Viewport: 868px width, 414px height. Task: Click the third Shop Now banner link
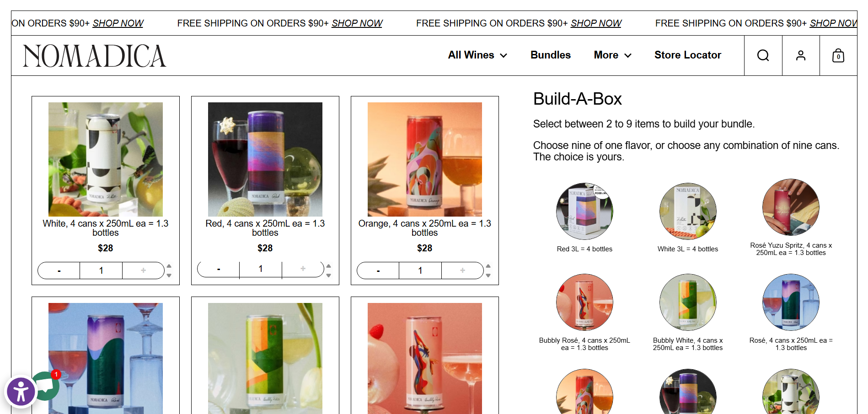click(596, 23)
